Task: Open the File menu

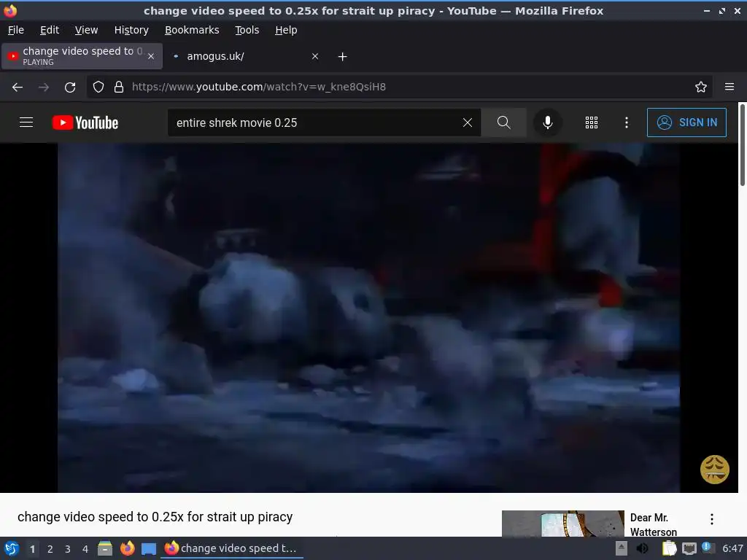Action: tap(16, 30)
